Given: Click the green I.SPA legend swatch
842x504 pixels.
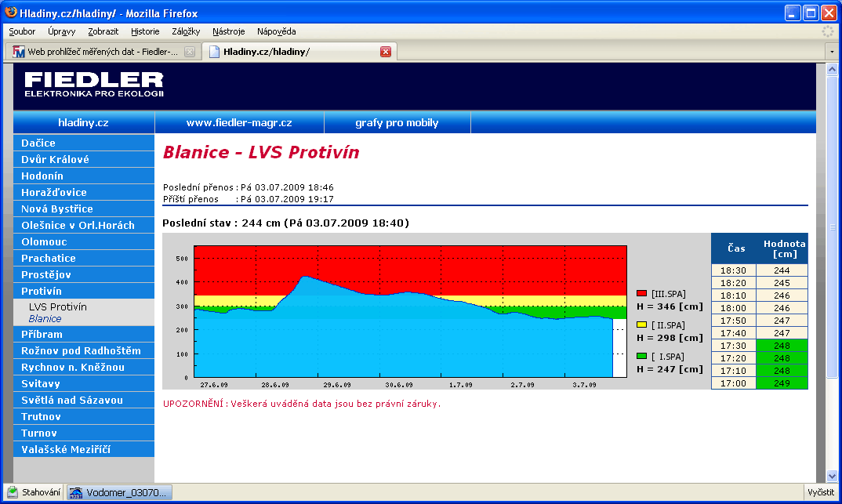Looking at the screenshot, I should click(x=641, y=356).
